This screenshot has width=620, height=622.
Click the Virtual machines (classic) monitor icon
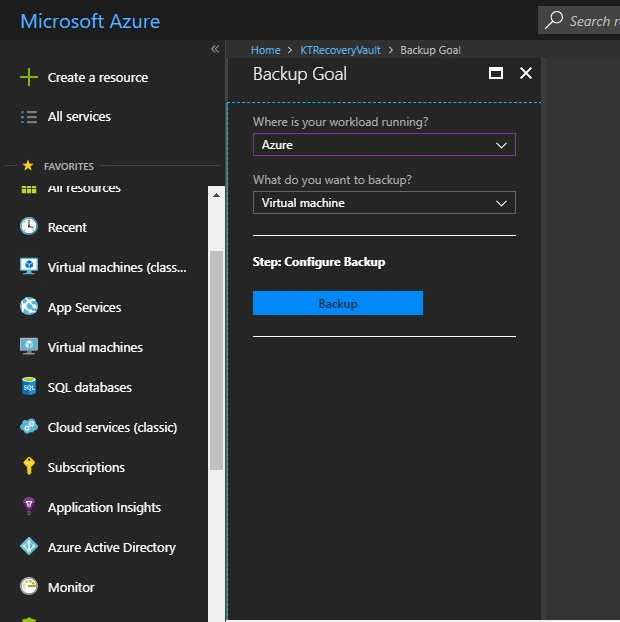(x=29, y=266)
